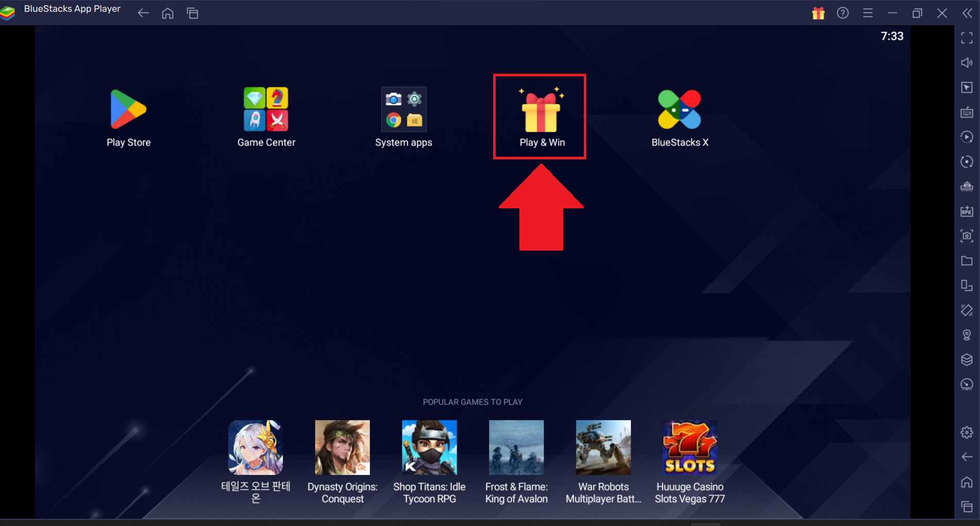Take a screenshot with sidebar camera icon
980x526 pixels.
(x=967, y=236)
